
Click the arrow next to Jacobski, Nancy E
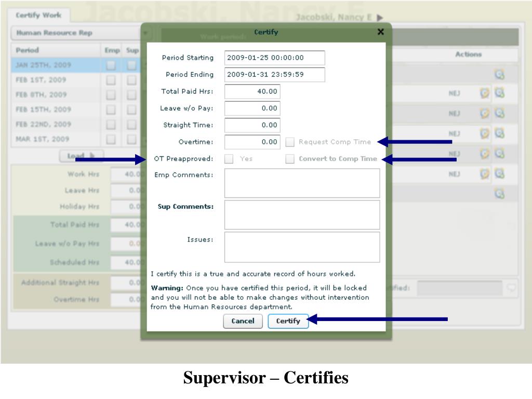[x=380, y=17]
